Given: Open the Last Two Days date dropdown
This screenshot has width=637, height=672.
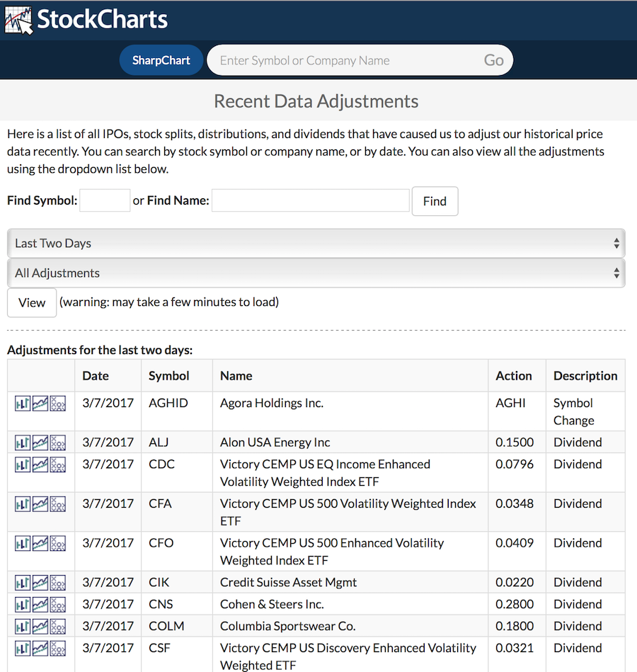Looking at the screenshot, I should pyautogui.click(x=316, y=244).
